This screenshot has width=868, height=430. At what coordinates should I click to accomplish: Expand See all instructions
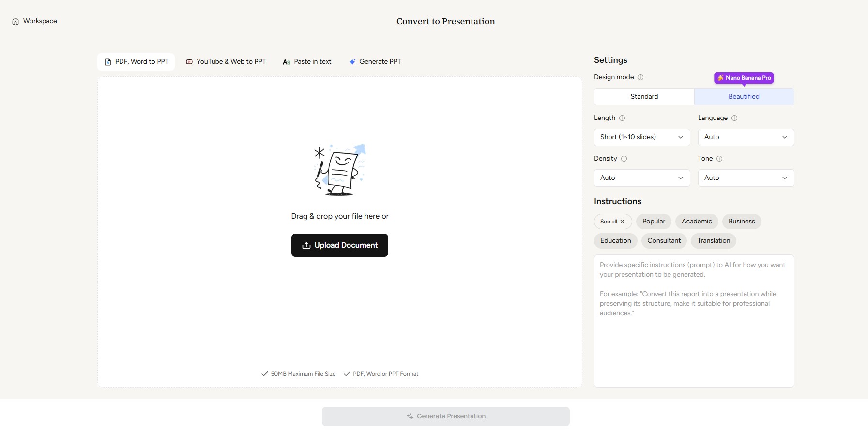point(613,222)
